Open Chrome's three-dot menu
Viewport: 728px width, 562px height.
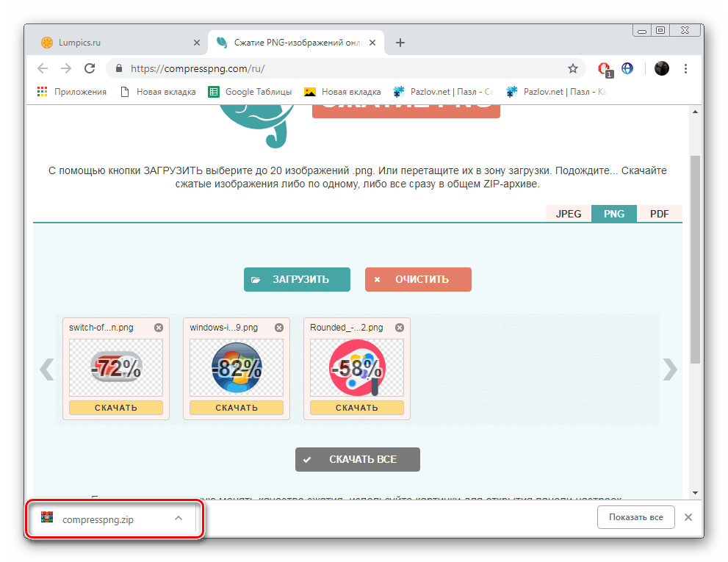coord(685,68)
